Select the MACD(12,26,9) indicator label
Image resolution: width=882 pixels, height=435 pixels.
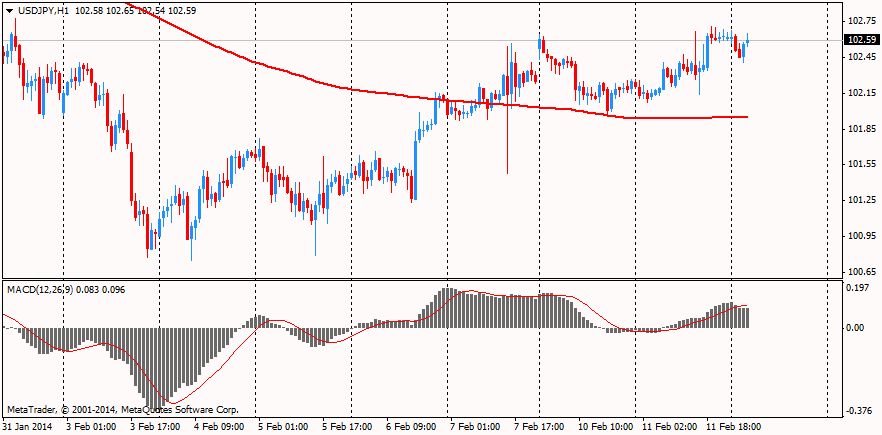tap(40, 290)
